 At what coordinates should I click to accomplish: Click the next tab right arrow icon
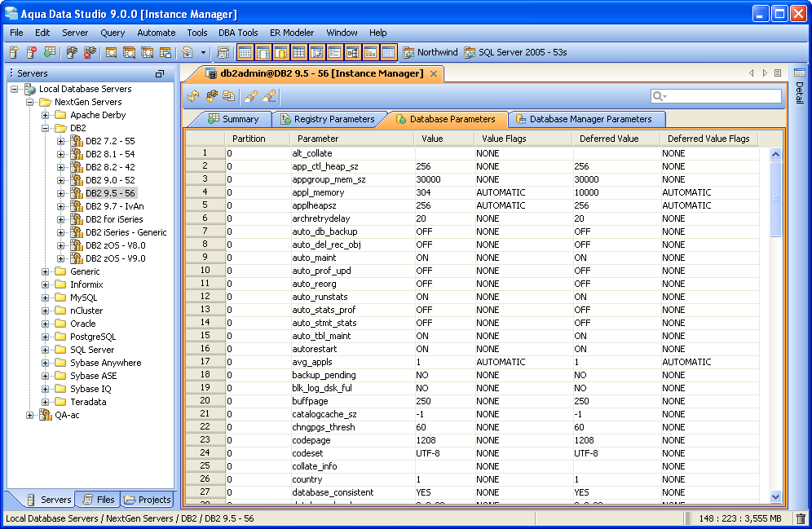pyautogui.click(x=765, y=73)
